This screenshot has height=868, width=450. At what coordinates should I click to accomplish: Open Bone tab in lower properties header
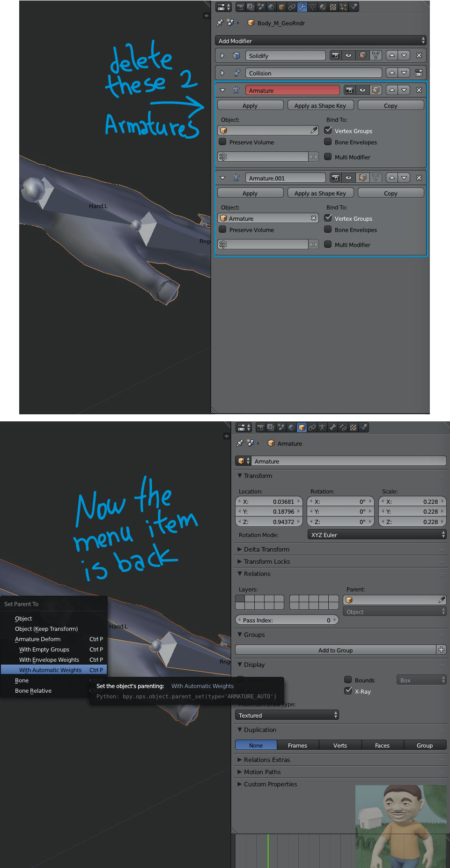(x=332, y=427)
